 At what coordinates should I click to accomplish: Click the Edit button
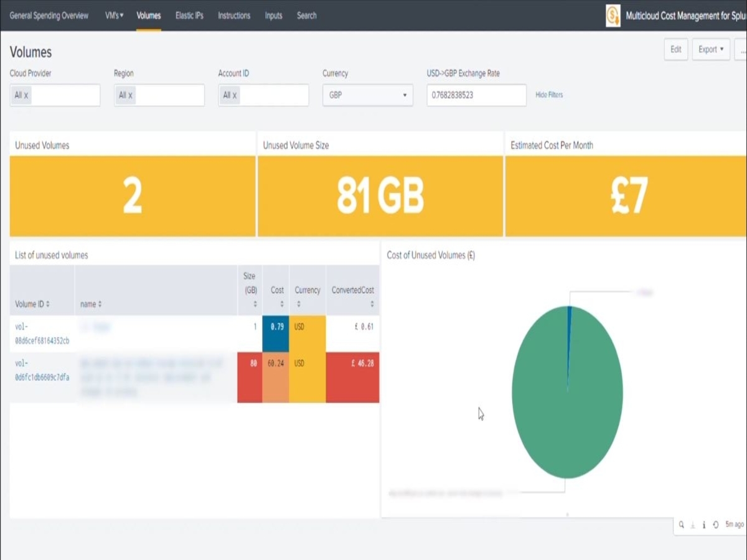click(676, 49)
